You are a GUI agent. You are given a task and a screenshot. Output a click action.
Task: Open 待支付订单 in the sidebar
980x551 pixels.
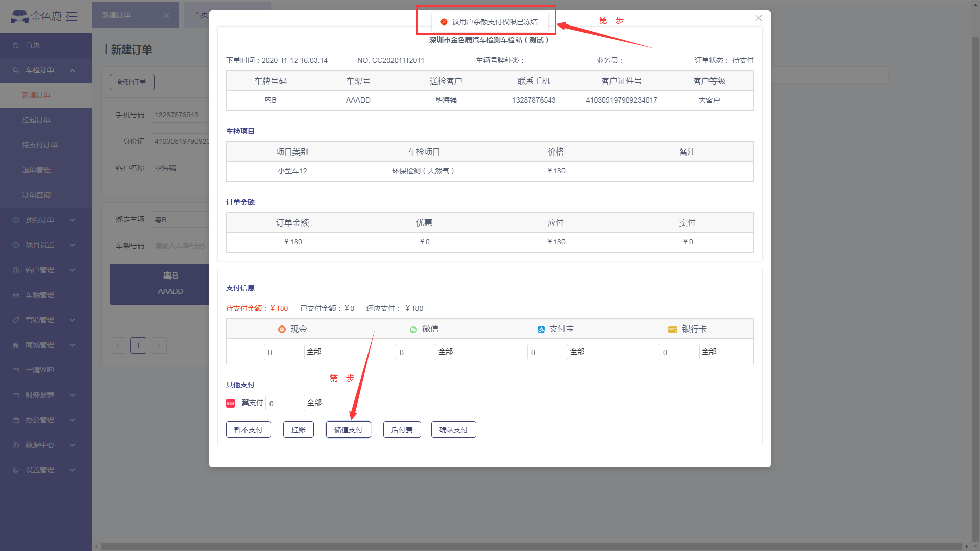(x=40, y=145)
